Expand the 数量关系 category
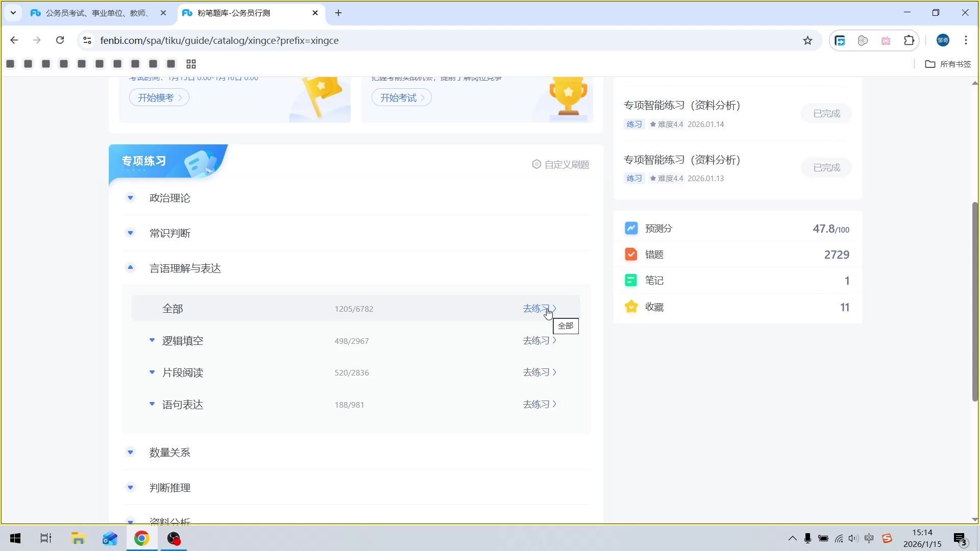Image resolution: width=980 pixels, height=551 pixels. [130, 452]
